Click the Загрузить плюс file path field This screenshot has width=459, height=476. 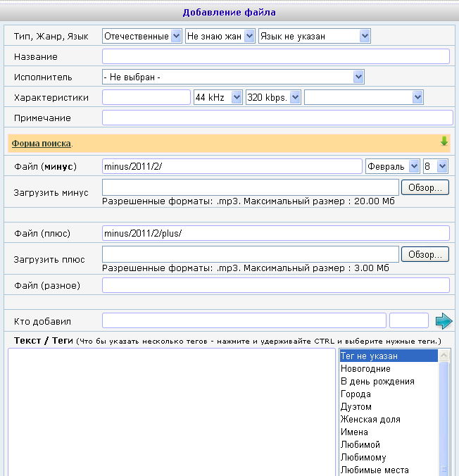tap(251, 254)
